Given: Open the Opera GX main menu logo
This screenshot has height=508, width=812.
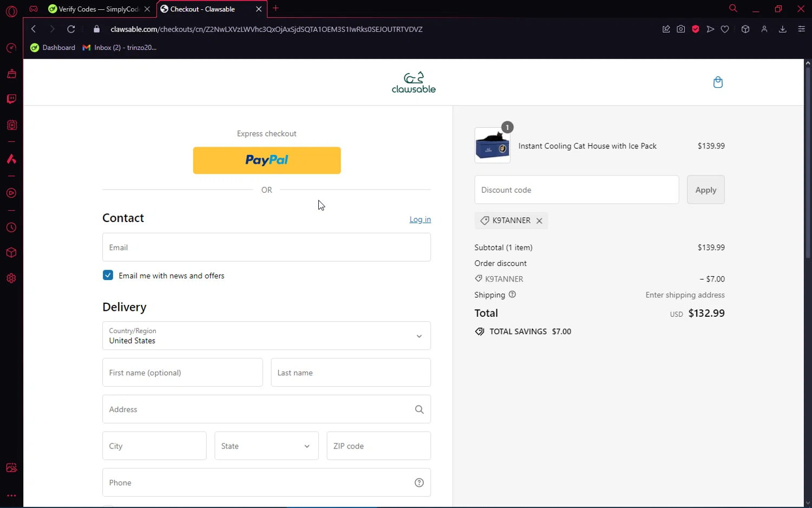Looking at the screenshot, I should [11, 11].
